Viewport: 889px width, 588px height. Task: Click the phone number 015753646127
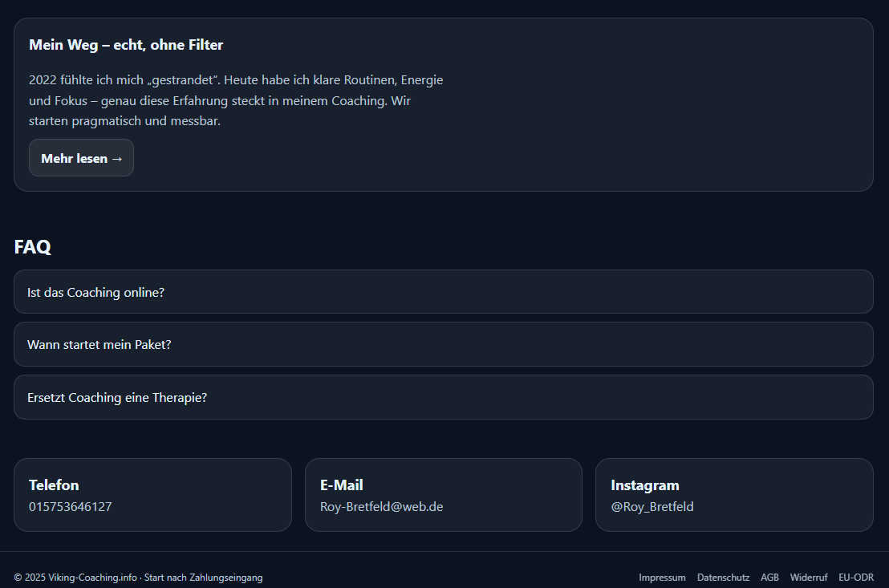[70, 507]
